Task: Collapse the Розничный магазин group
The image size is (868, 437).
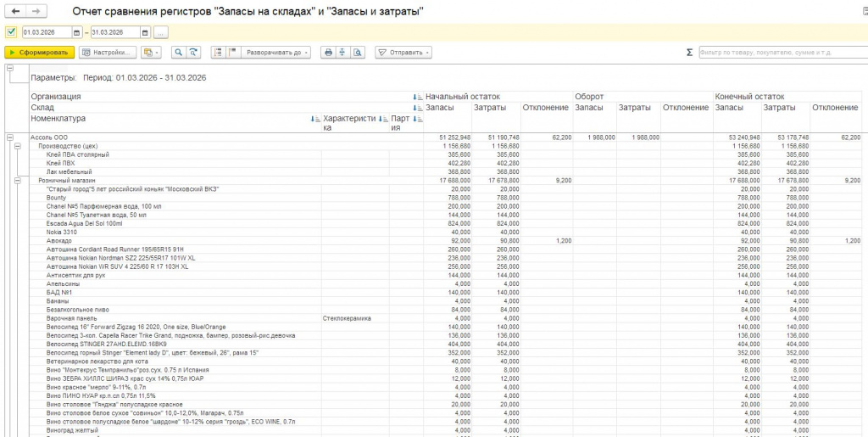Action: [17, 181]
